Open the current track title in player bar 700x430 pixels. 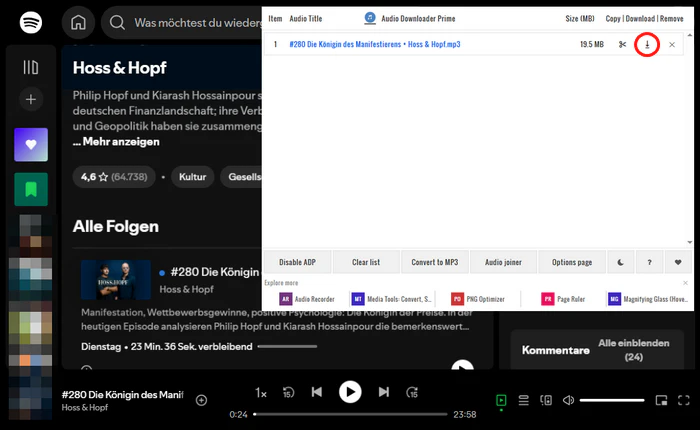[x=123, y=395]
